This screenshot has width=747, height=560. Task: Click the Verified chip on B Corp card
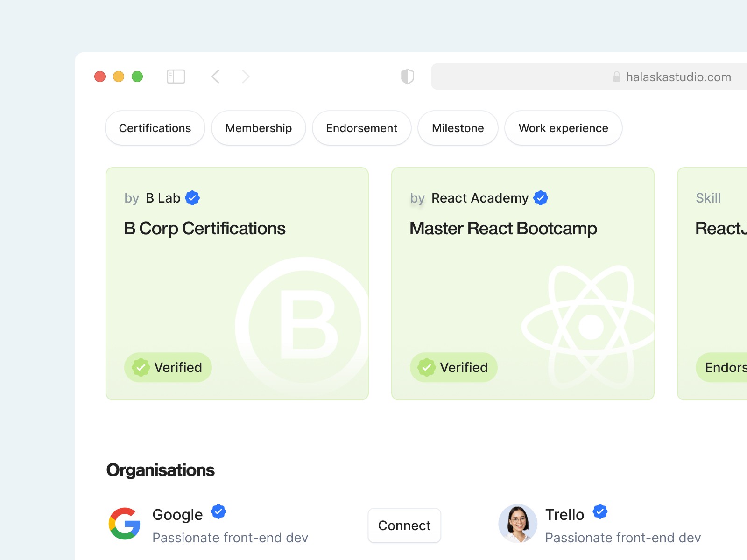(168, 367)
